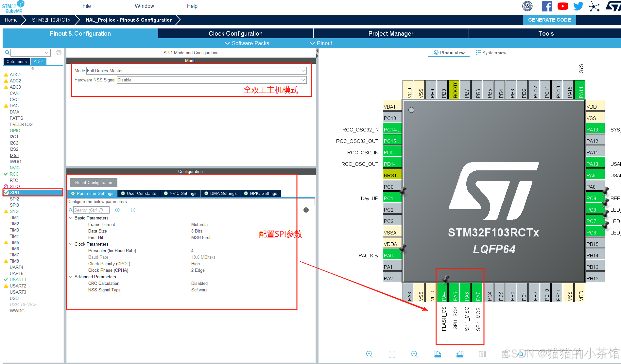Viewport: 621px width, 364px height.
Task: Click the Clock Phase 2 Edge value
Action: pyautogui.click(x=198, y=270)
